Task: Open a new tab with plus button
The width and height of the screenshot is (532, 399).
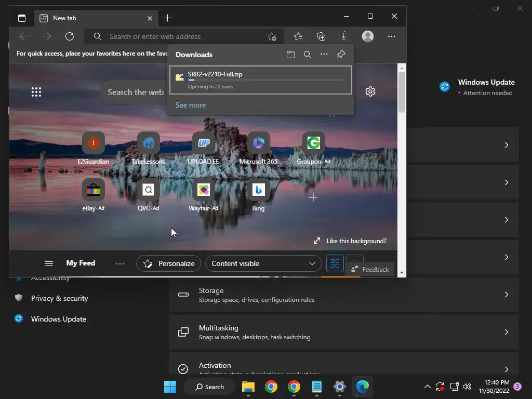Action: click(x=167, y=18)
